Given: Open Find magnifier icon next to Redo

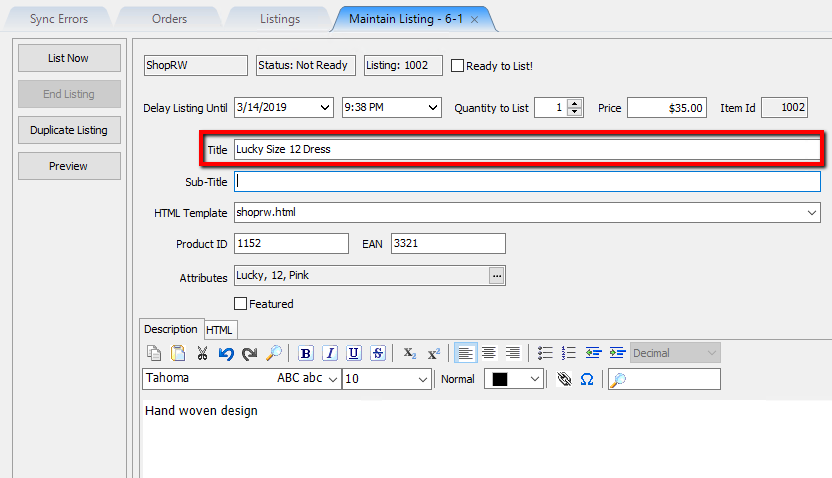Looking at the screenshot, I should point(274,353).
